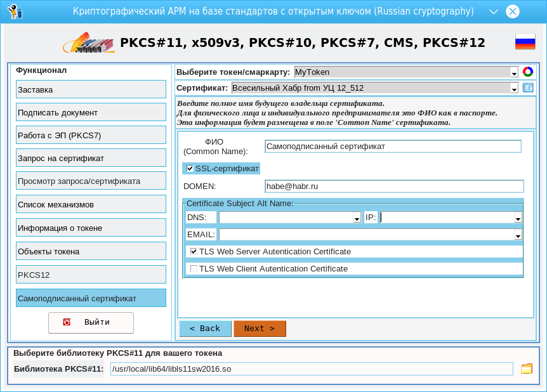Open Просмотр запроса/сертификата
Viewport: 547px width, 392px height.
coord(91,181)
